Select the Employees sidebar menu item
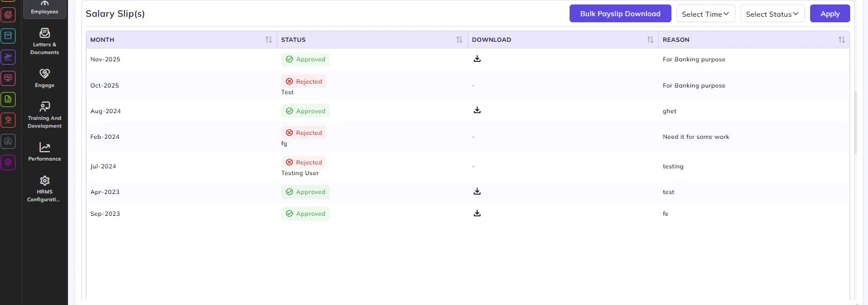This screenshot has height=305, width=868. tap(45, 8)
